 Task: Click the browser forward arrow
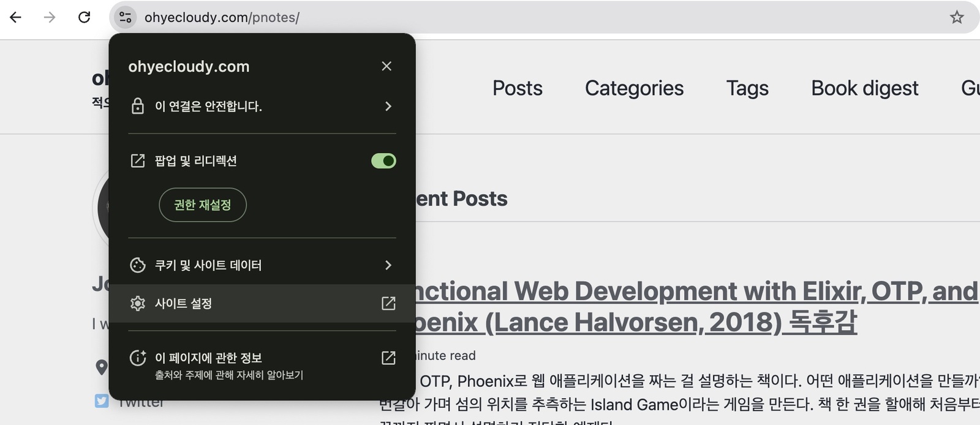click(x=50, y=17)
